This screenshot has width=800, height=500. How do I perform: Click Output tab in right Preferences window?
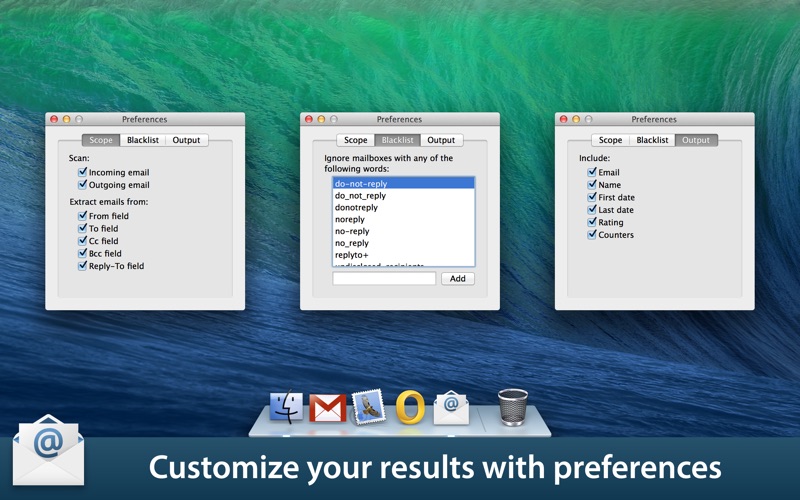tap(696, 140)
